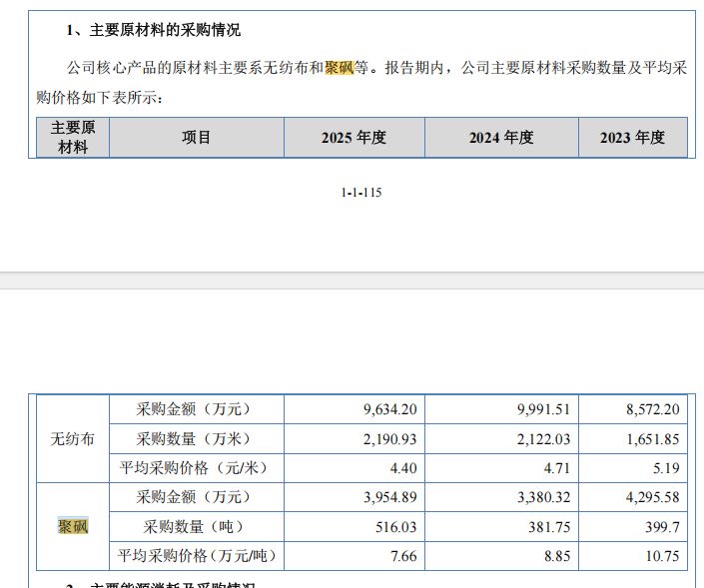Viewport: 704px width, 588px height.
Task: Click the 2025 年度 column header
Action: tap(353, 138)
